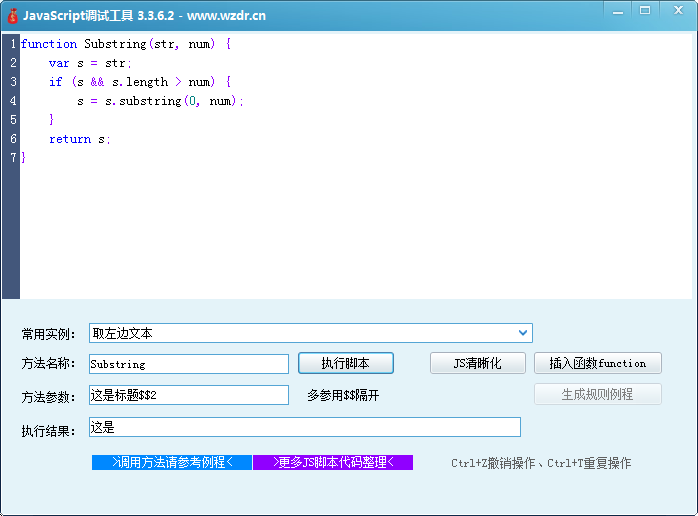698x516 pixels.
Task: Maximize the JavaScript调试工具 window
Action: 645,11
